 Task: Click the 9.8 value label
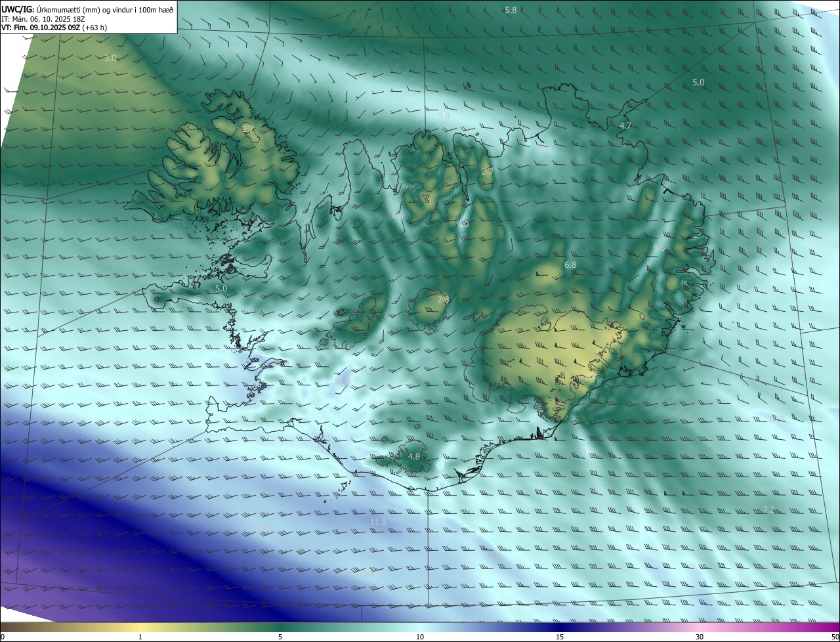point(444,116)
